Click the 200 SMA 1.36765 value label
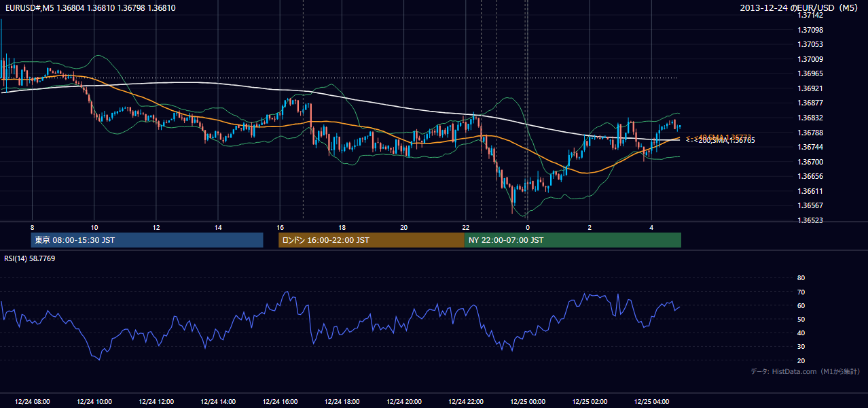This screenshot has width=868, height=408. [x=721, y=140]
